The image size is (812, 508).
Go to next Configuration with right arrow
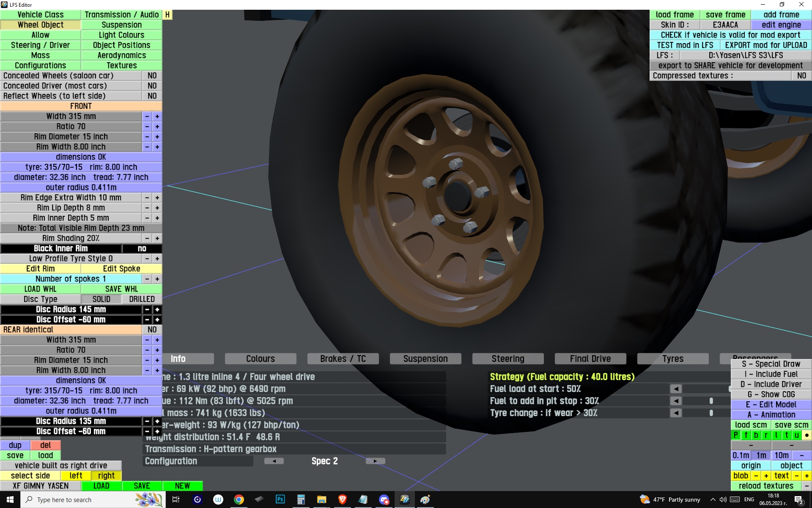tap(375, 461)
